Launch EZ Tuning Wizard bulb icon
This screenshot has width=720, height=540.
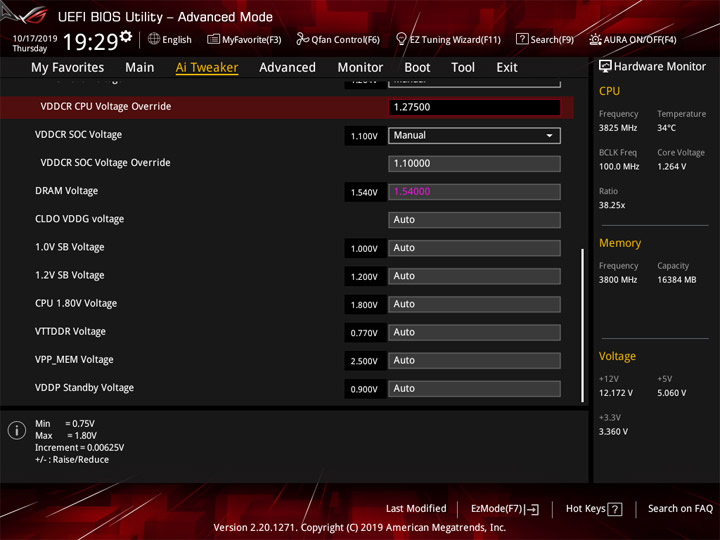pos(401,39)
